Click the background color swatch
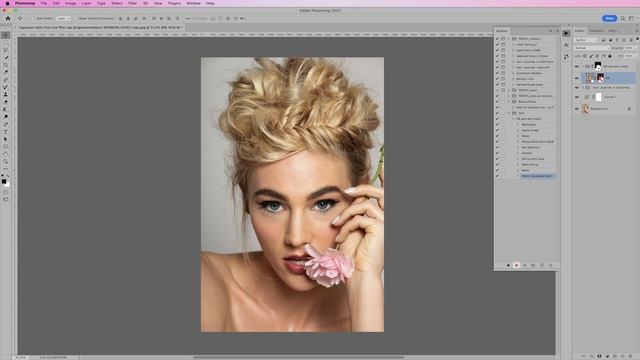 point(7,184)
